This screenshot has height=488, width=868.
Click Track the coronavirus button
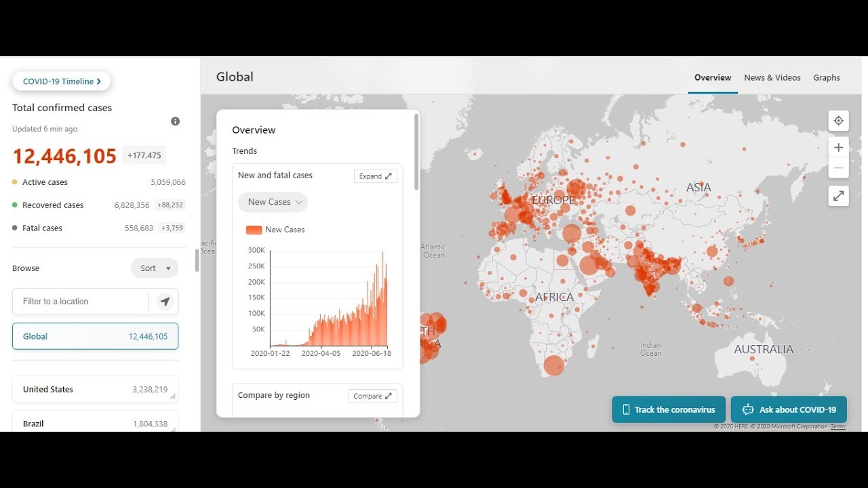tap(669, 409)
